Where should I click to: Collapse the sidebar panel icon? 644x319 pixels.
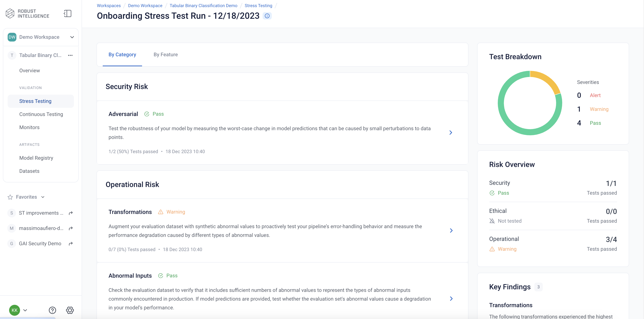[68, 13]
